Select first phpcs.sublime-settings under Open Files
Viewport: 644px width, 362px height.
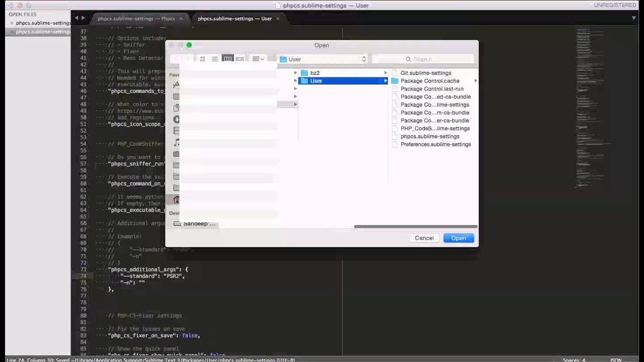click(x=43, y=23)
